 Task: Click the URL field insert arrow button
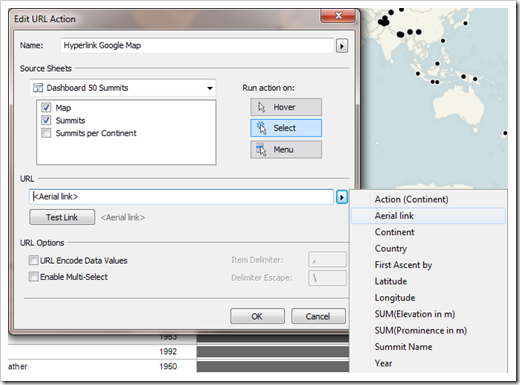tap(342, 197)
